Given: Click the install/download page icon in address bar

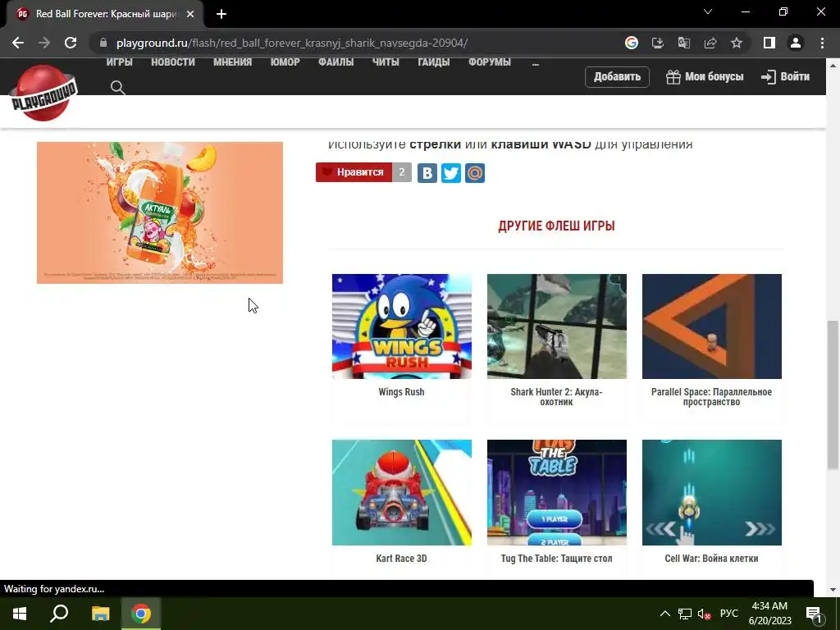Looking at the screenshot, I should [x=658, y=43].
